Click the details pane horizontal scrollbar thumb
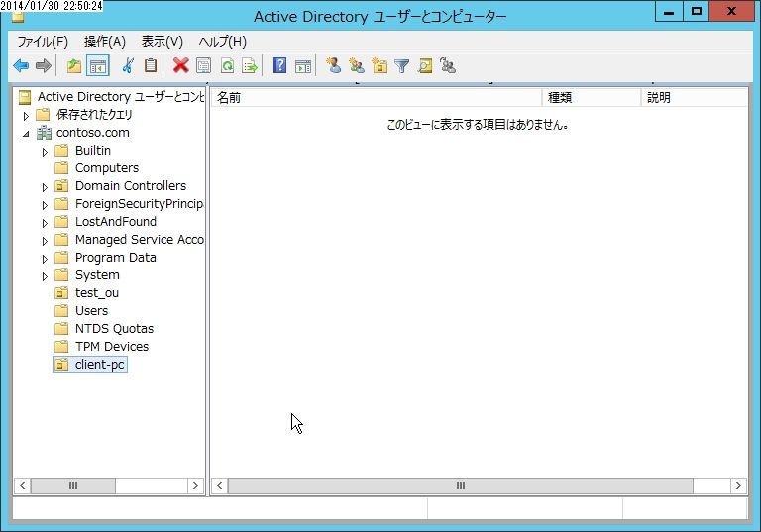 point(461,485)
